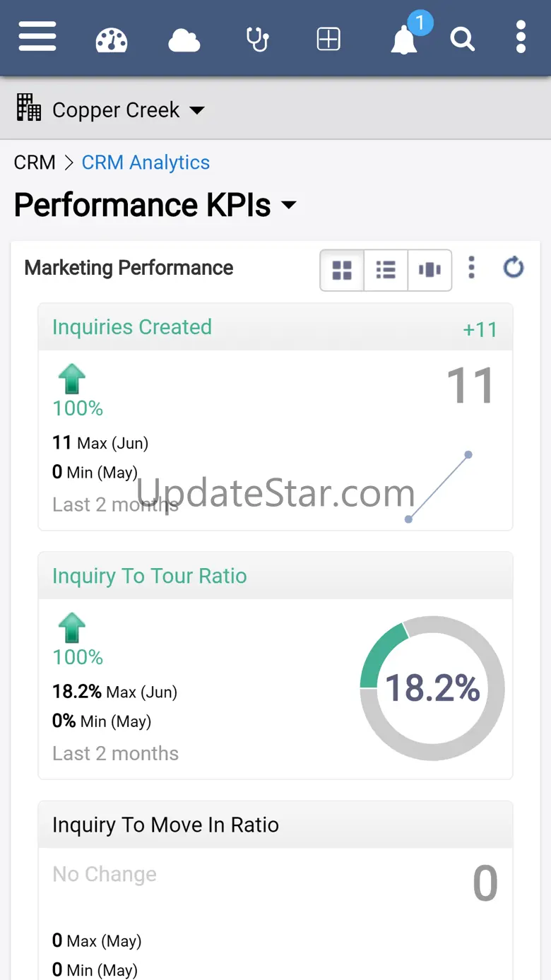Open the Inquiry To Tour Ratio title
This screenshot has width=551, height=980.
pyautogui.click(x=150, y=576)
